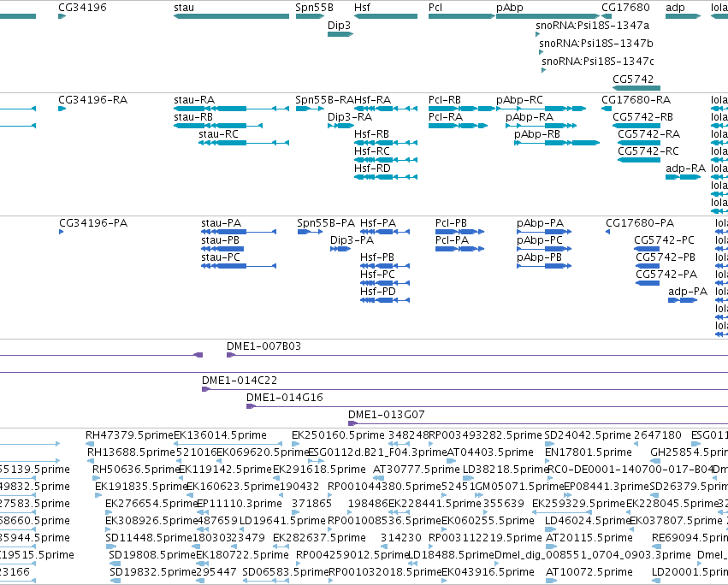Click stau-PC protein feature
This screenshot has height=585, width=728.
pos(239,266)
